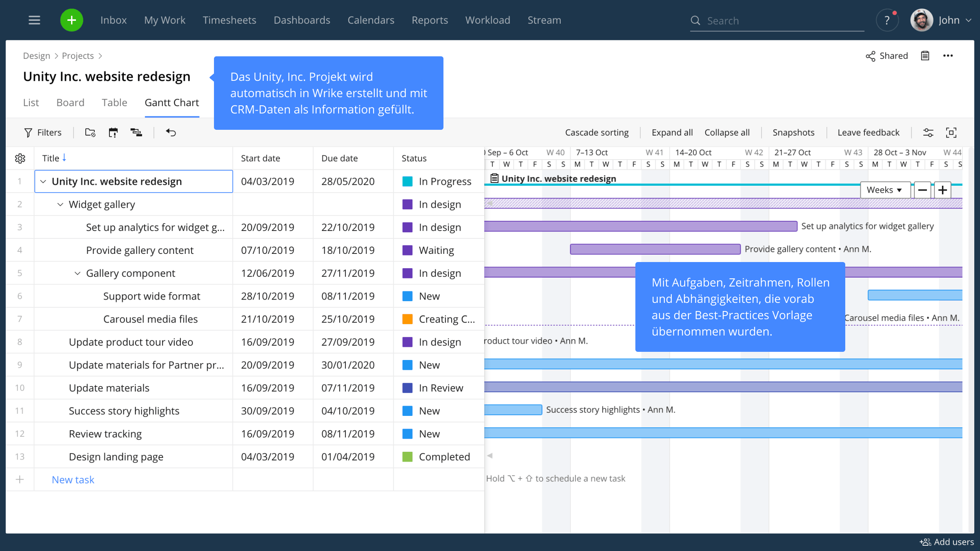The width and height of the screenshot is (980, 551).
Task: Click Success story highlights Gantt bar
Action: point(513,410)
